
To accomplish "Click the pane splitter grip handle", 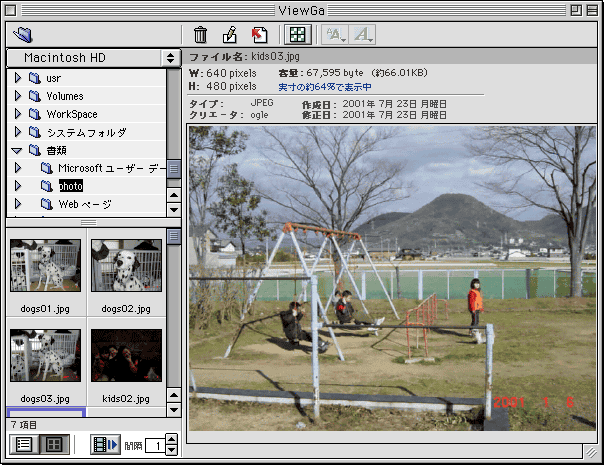I will pyautogui.click(x=89, y=223).
